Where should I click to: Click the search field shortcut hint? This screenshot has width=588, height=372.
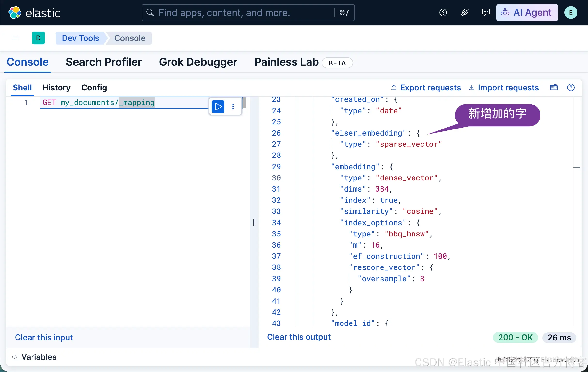point(344,12)
